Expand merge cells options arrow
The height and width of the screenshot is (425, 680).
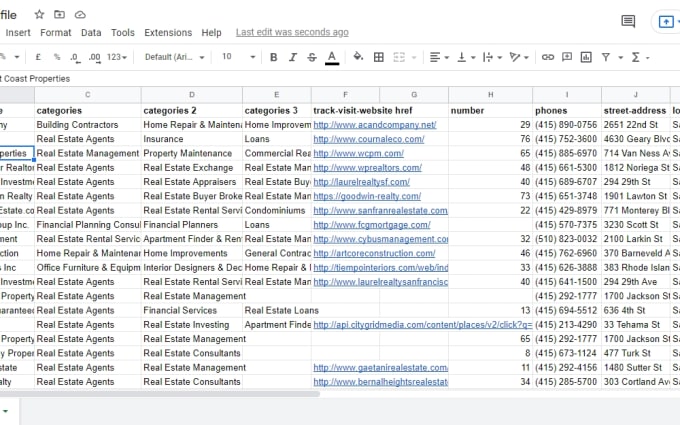click(x=414, y=57)
